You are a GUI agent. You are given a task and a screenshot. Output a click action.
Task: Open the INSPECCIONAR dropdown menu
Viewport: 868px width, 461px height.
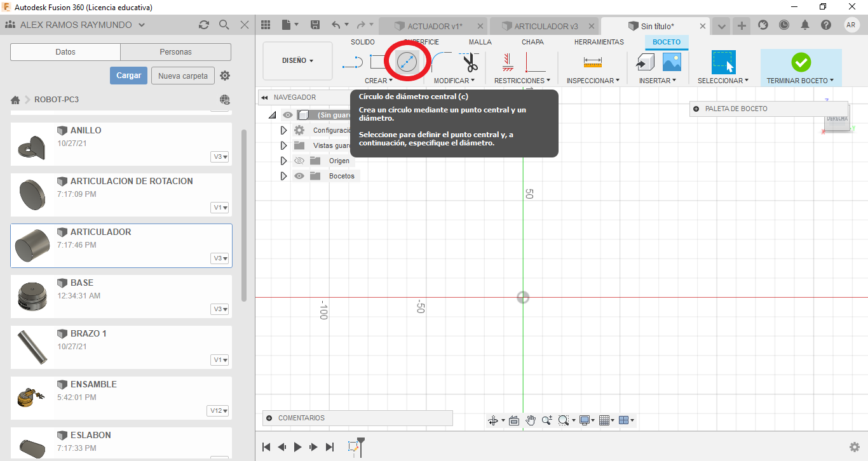pos(594,81)
